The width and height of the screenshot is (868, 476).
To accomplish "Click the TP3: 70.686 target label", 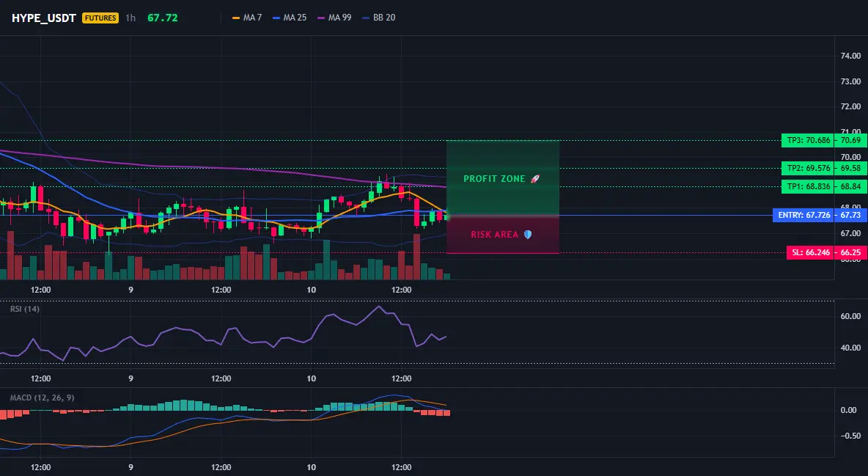I will (x=808, y=140).
